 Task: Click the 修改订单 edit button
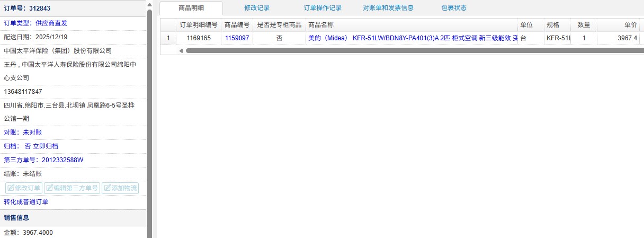(23, 188)
